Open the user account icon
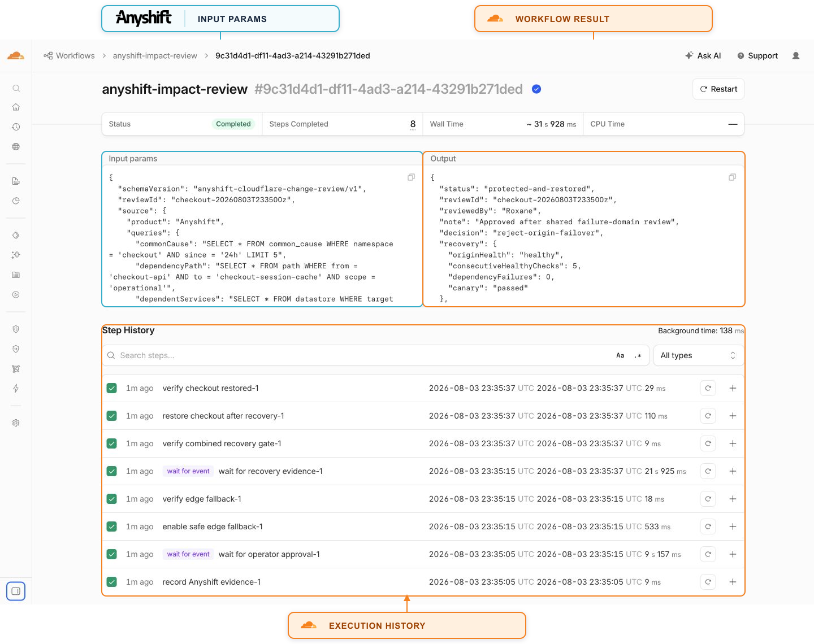This screenshot has width=814, height=644. 796,55
